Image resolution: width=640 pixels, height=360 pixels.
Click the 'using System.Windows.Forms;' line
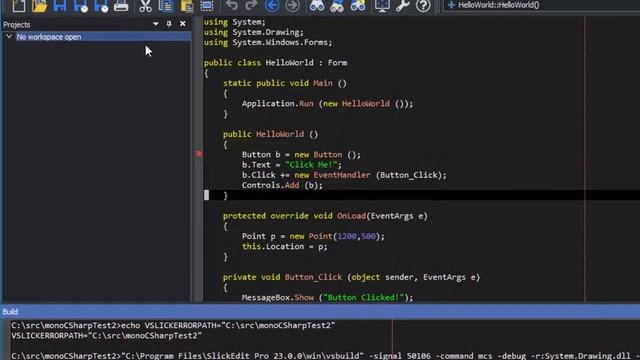[x=268, y=42]
